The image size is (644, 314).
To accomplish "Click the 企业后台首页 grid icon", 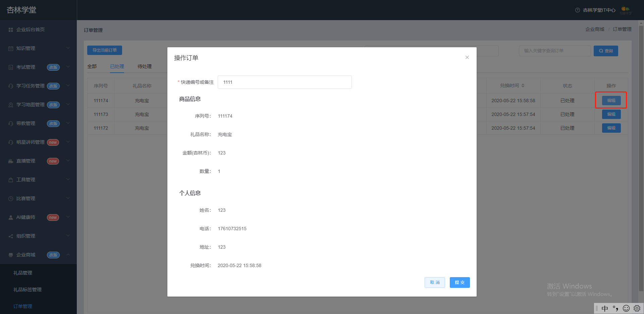I will coord(11,30).
